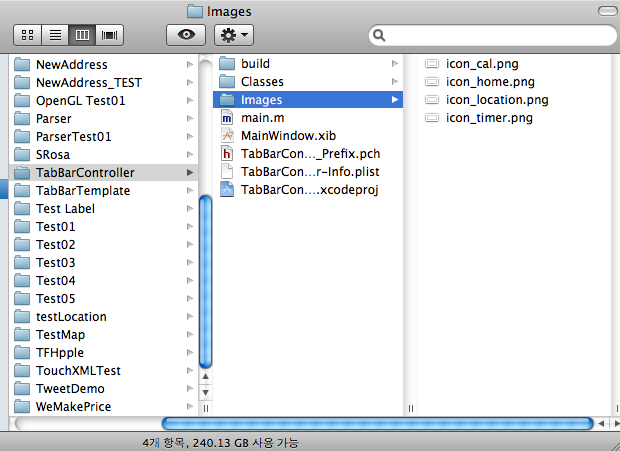Open the Action gear menu
Screen dimensions: 620x451
pyautogui.click(x=234, y=35)
